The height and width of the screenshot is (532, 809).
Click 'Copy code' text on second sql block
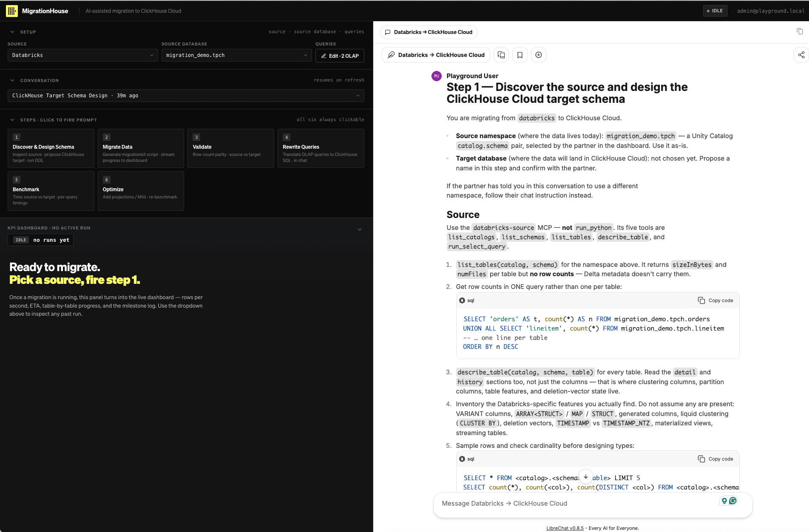click(721, 459)
